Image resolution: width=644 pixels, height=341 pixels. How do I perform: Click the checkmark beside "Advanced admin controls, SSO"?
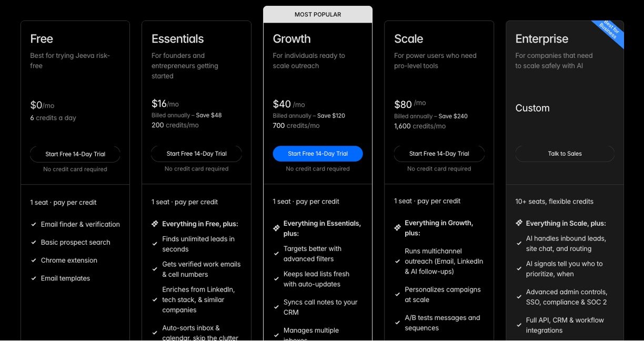pyautogui.click(x=519, y=297)
